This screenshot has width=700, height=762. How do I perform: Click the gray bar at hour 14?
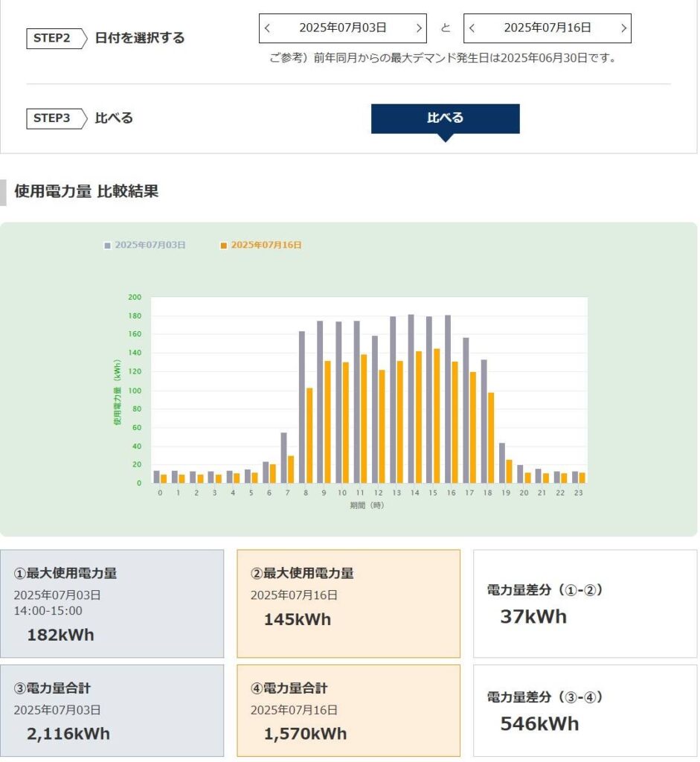click(411, 398)
